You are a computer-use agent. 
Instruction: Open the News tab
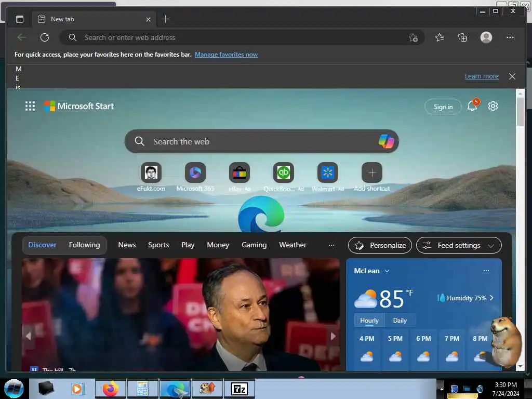127,245
